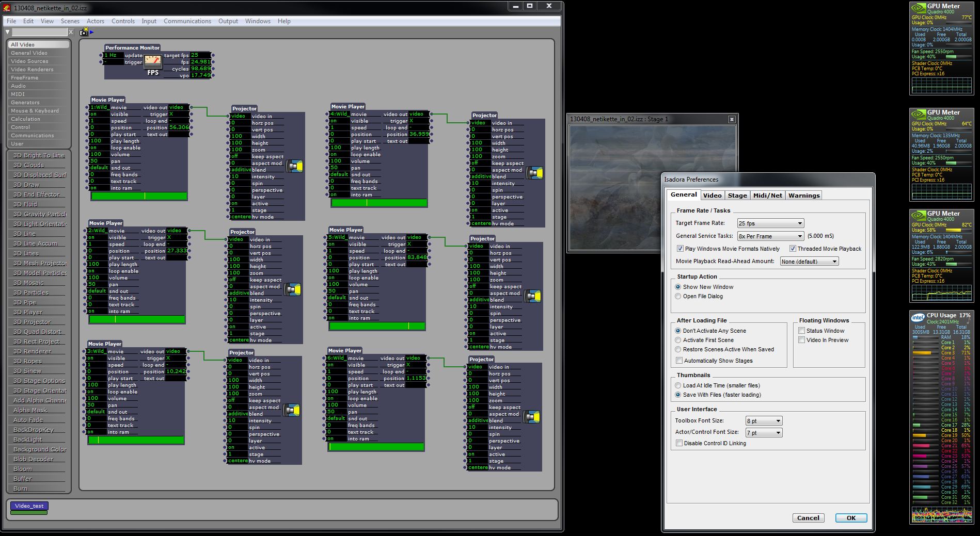Click the NVIDIA logo of the 82°C GPU Meter
This screenshot has width=980, height=536.
[919, 216]
